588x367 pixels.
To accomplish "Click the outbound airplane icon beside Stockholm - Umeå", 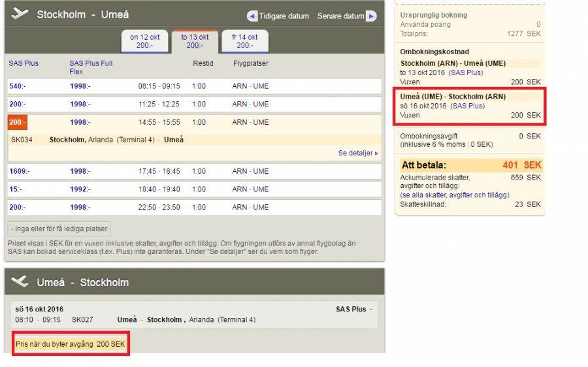I will coord(20,14).
